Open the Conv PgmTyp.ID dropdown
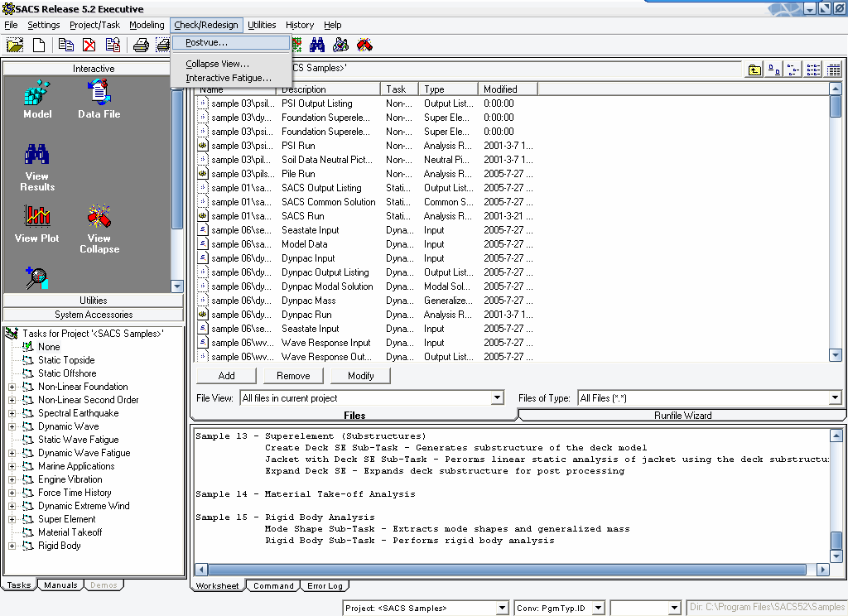This screenshot has width=848, height=616. 598,608
